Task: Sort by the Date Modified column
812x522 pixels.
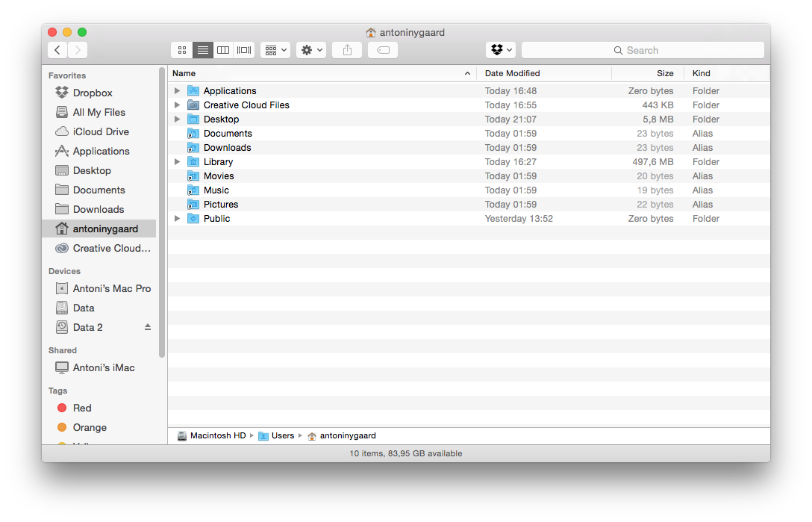Action: coord(544,74)
